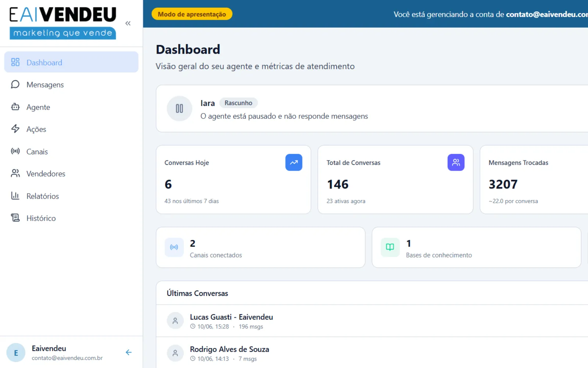Click the back arrow next to the Eaivendeu account
This screenshot has width=588, height=368.
coord(129,352)
